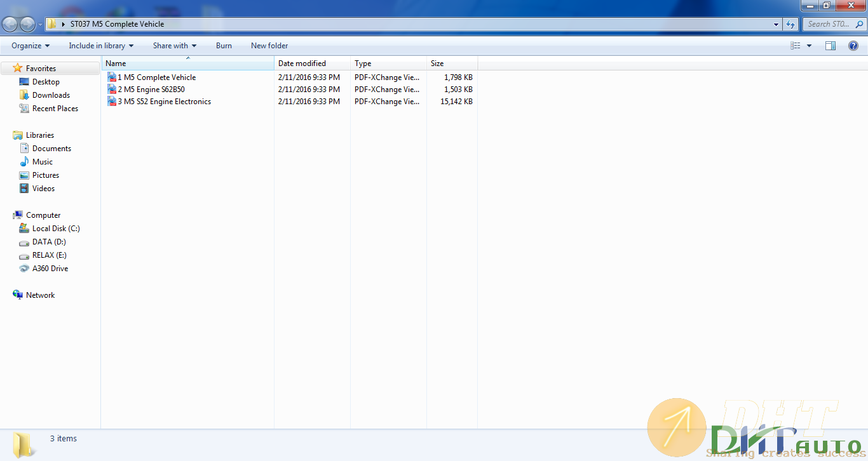Open DATA (D:) drive
The height and width of the screenshot is (461, 868).
(49, 242)
